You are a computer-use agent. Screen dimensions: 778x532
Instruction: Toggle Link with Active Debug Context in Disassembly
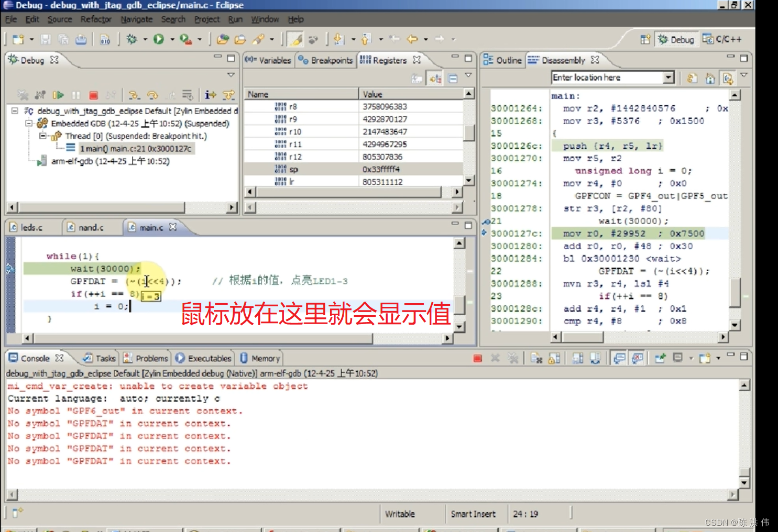coord(728,79)
